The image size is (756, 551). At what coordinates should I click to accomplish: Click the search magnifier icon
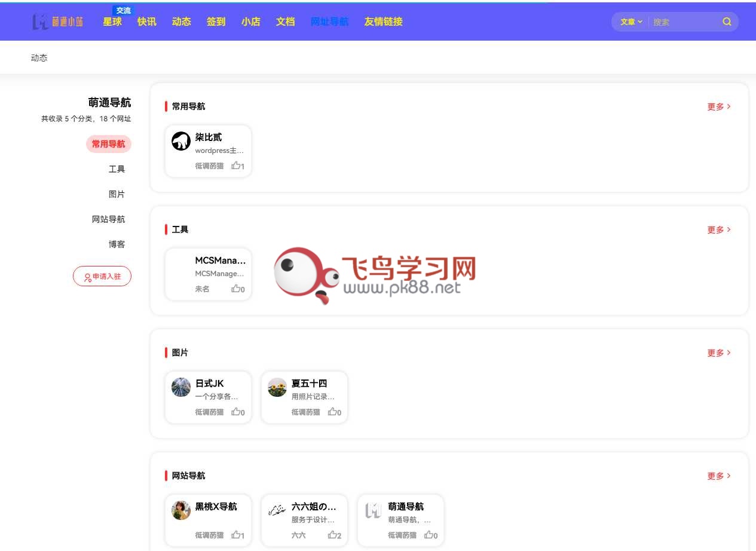coord(727,22)
